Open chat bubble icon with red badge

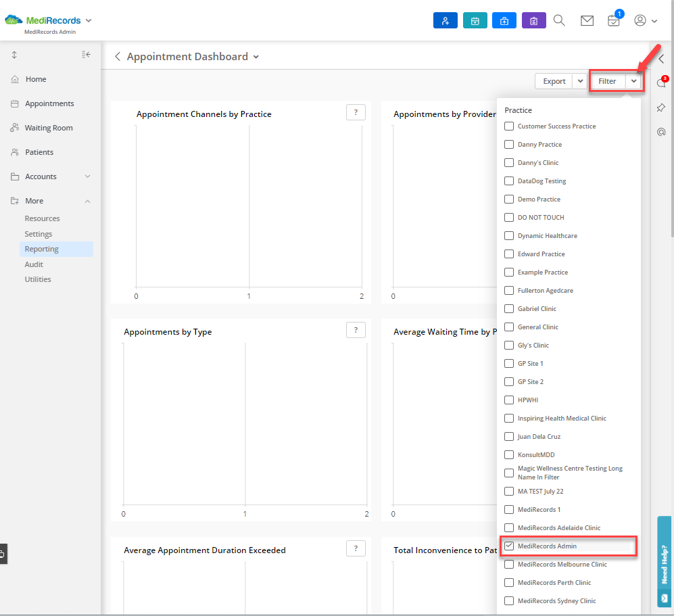[662, 82]
